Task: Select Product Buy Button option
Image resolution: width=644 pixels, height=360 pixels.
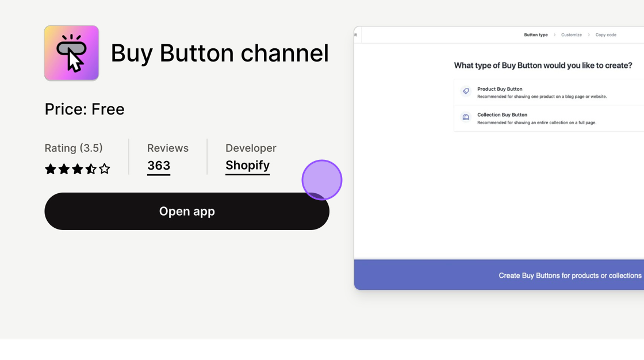Action: point(549,93)
